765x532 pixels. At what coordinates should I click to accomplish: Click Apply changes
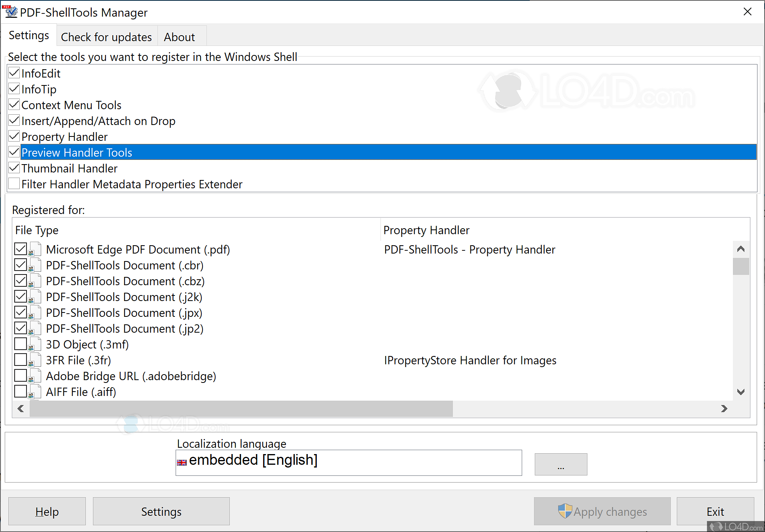(602, 511)
